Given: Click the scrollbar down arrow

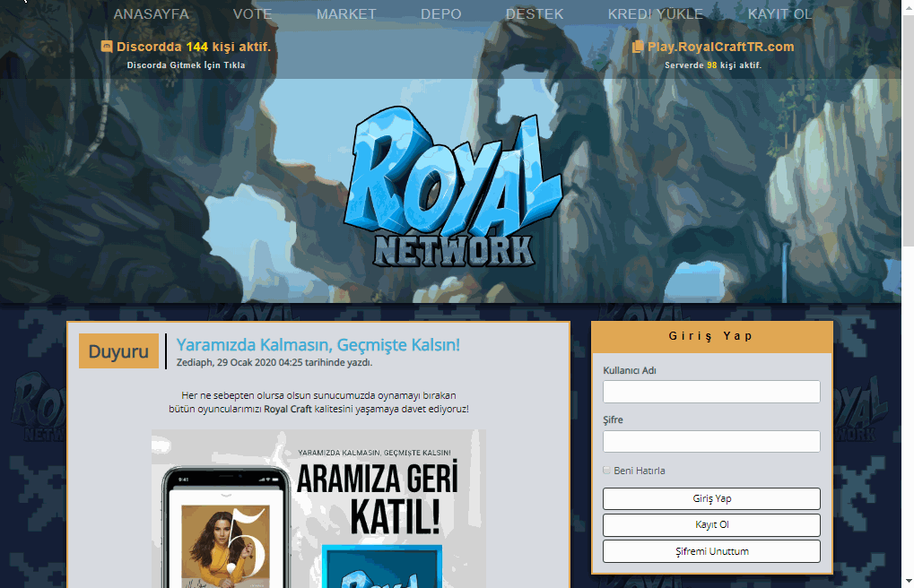Looking at the screenshot, I should 909,581.
